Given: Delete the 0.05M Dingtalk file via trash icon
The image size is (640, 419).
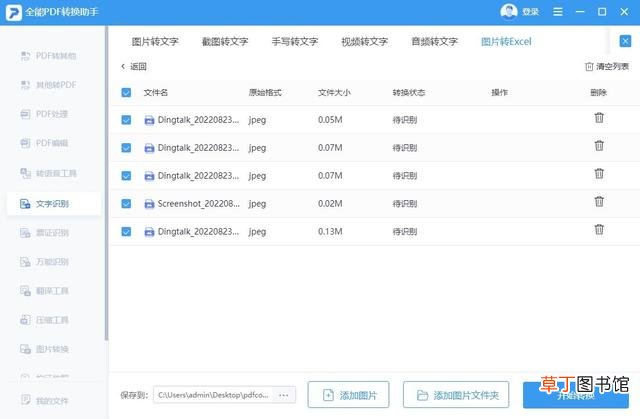Looking at the screenshot, I should pyautogui.click(x=599, y=118).
